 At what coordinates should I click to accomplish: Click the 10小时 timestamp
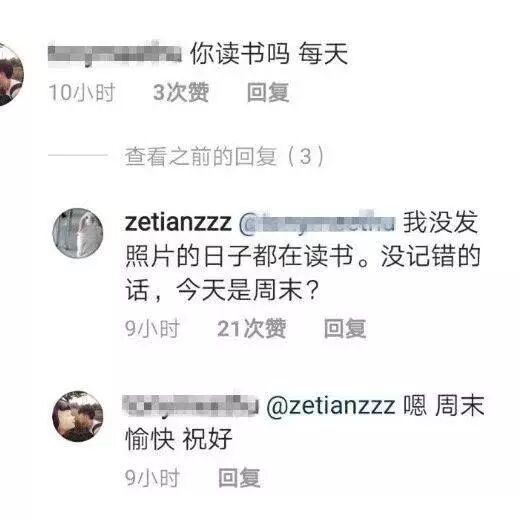tap(82, 92)
